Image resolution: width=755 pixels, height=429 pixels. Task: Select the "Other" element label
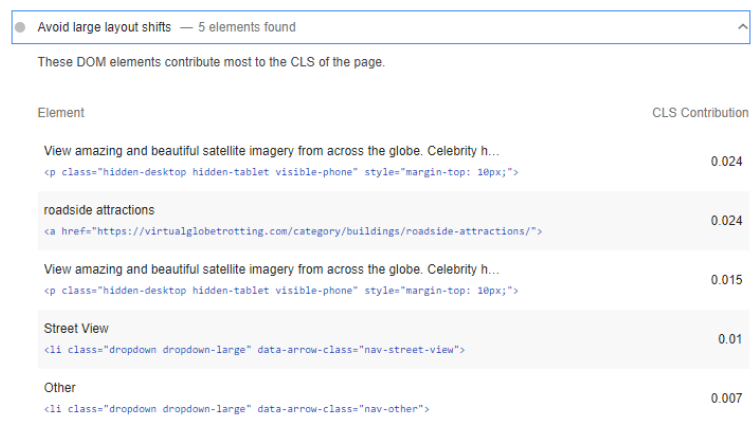(60, 388)
